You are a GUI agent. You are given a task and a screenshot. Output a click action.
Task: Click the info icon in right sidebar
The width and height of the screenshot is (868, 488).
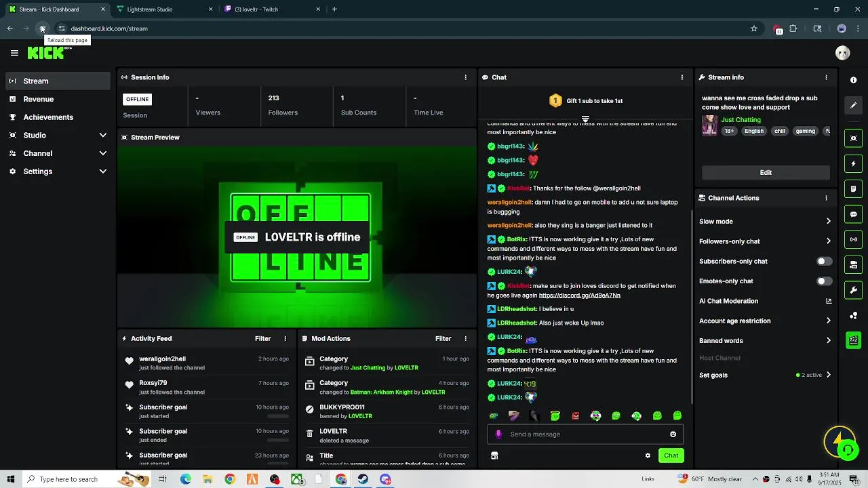pyautogui.click(x=853, y=80)
